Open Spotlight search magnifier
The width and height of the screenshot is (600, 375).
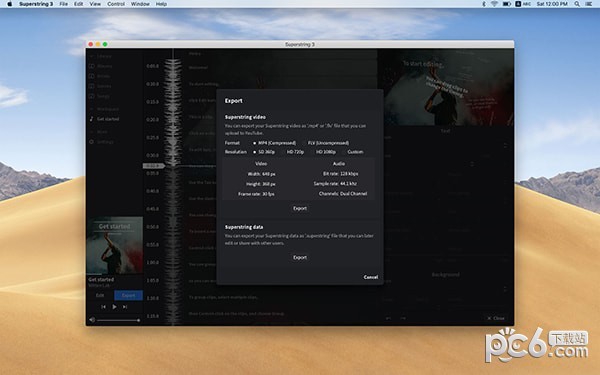577,4
